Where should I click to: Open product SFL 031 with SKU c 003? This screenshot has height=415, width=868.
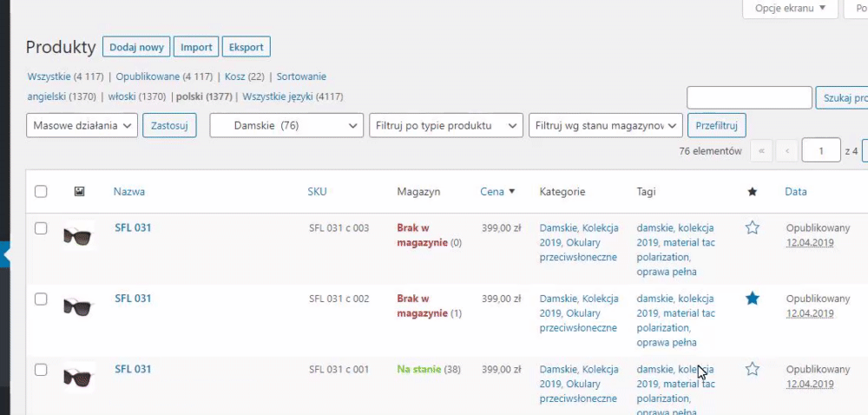point(133,227)
